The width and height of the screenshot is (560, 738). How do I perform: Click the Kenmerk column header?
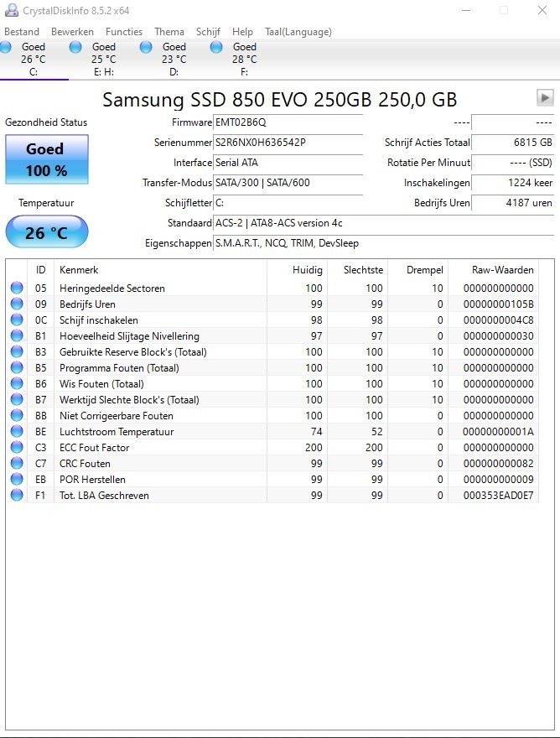click(160, 270)
